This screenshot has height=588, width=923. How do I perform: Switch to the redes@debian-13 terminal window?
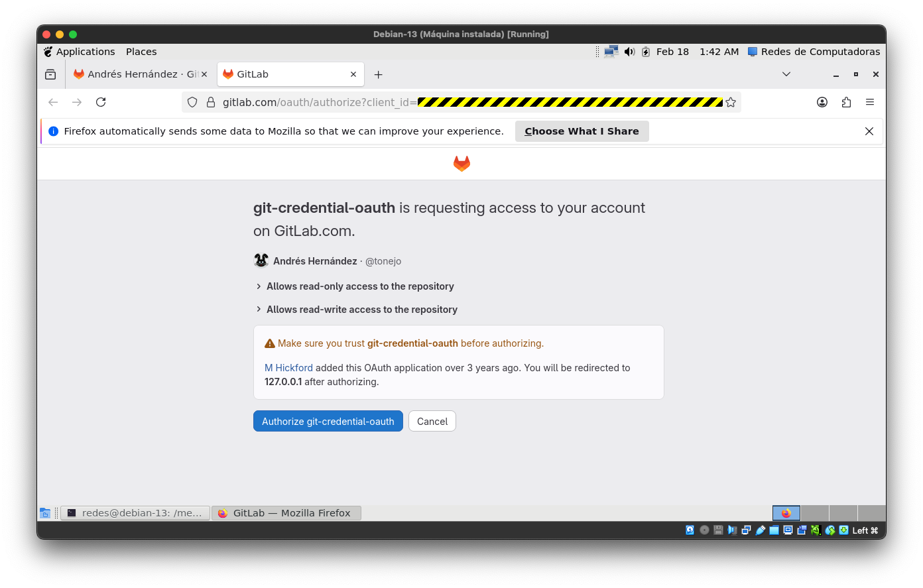click(x=135, y=513)
